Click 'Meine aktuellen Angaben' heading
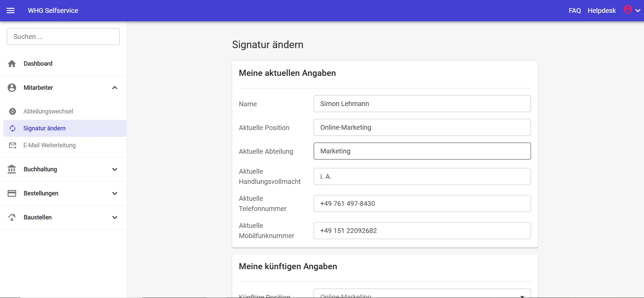Image resolution: width=644 pixels, height=298 pixels. tap(287, 73)
